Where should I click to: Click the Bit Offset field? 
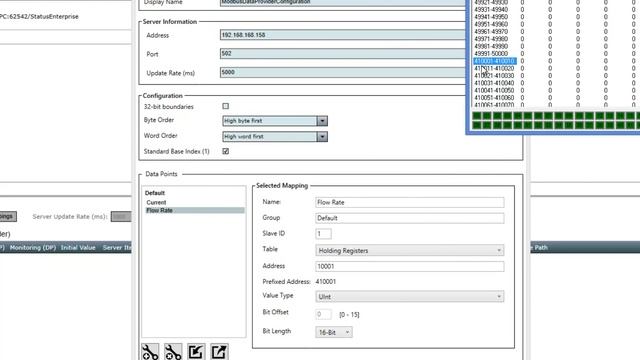point(323,314)
